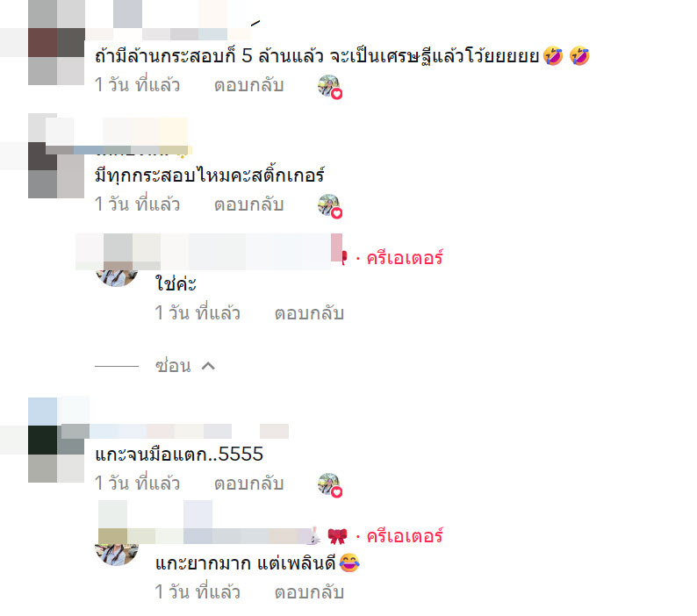This screenshot has height=616, width=697.
Task: Click red bow emoji beside creator name
Action: (x=337, y=536)
